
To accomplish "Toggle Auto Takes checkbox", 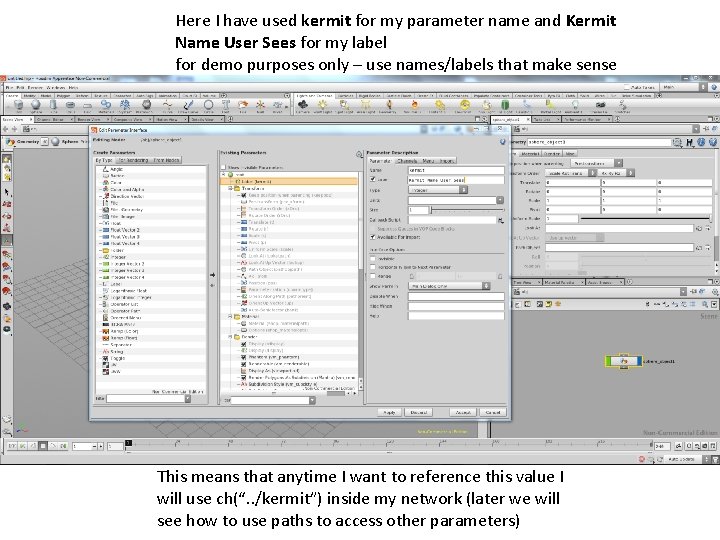I will point(626,87).
